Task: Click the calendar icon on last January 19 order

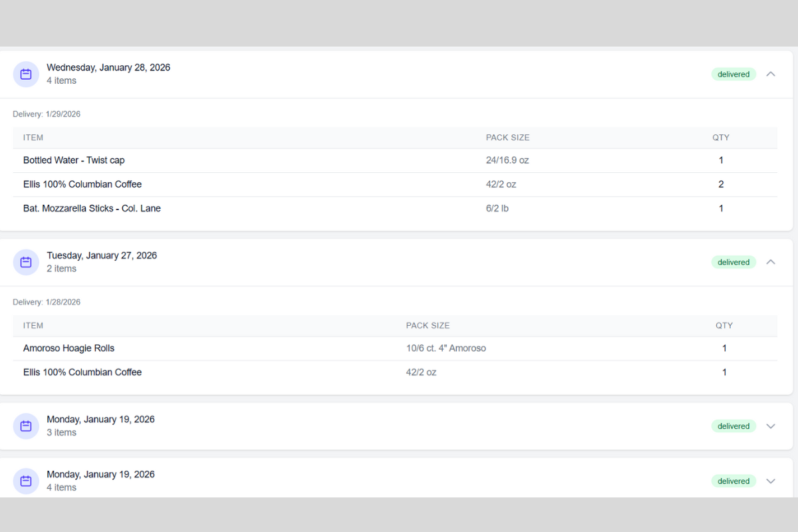Action: [x=26, y=481]
